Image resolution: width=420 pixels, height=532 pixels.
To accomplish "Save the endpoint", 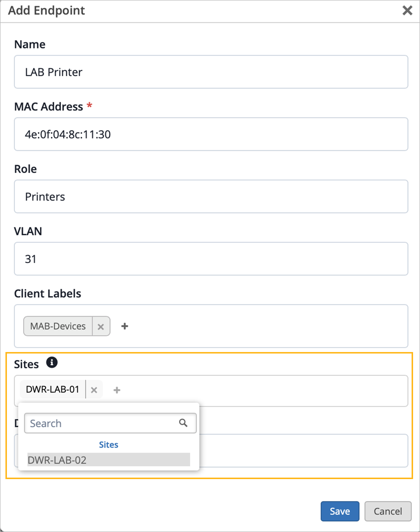I will click(x=340, y=511).
